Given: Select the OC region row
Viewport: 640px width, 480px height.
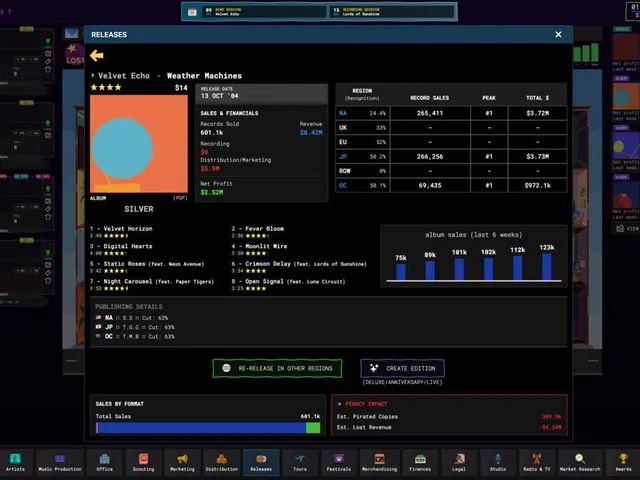Looking at the screenshot, I should pyautogui.click(x=451, y=185).
